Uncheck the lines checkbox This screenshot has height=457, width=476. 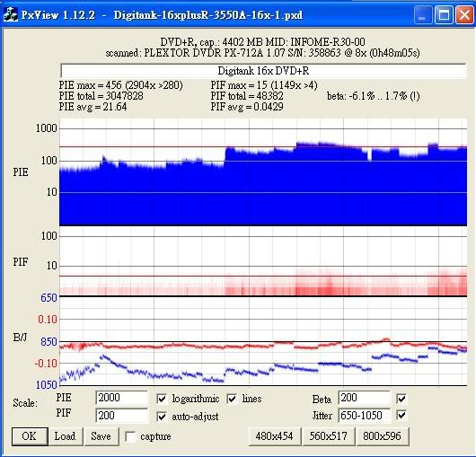click(x=232, y=399)
